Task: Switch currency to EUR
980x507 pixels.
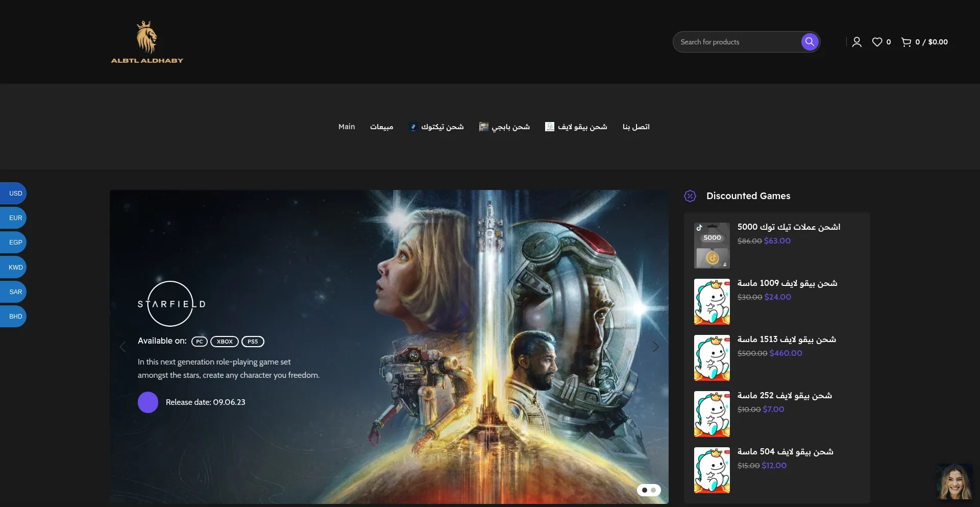Action: point(14,218)
